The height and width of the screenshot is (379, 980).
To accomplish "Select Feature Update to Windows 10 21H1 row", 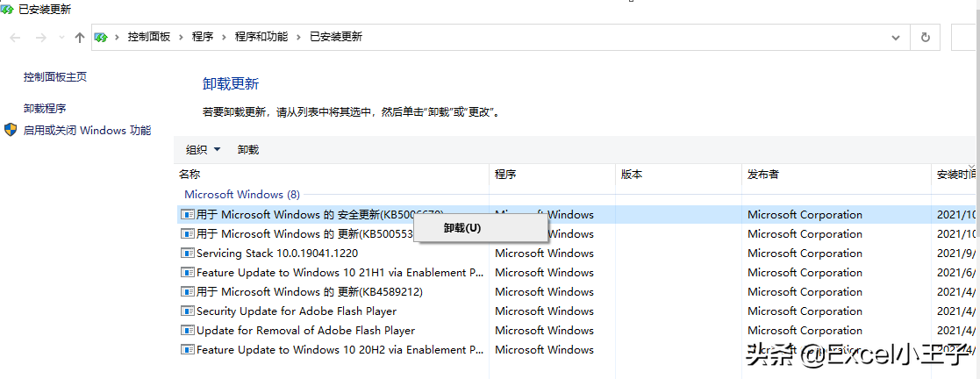I will pos(578,273).
